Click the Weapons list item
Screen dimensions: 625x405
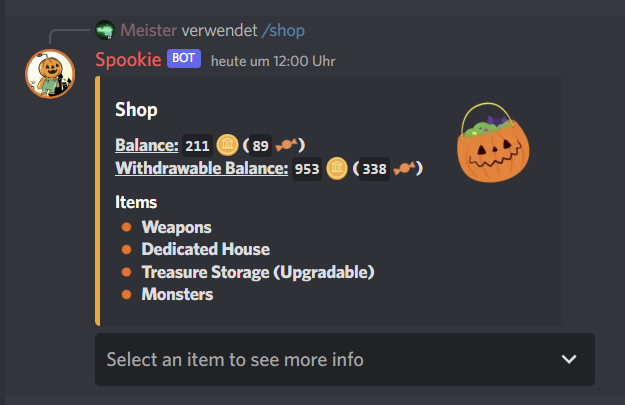pos(177,227)
